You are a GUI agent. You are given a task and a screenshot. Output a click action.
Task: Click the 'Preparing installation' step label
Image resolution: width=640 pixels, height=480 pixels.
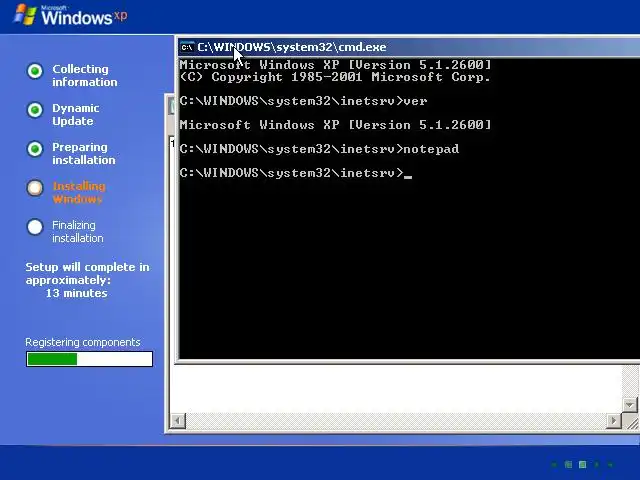click(84, 153)
